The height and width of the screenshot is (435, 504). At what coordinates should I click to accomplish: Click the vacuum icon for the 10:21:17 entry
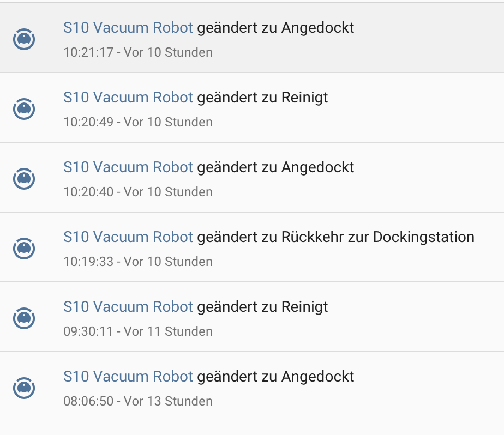tap(23, 39)
